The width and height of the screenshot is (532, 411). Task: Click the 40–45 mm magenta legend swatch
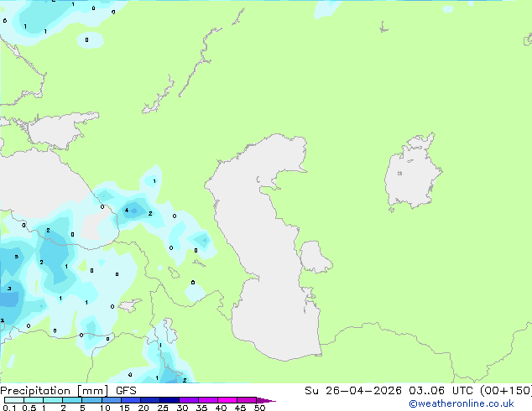(227, 400)
